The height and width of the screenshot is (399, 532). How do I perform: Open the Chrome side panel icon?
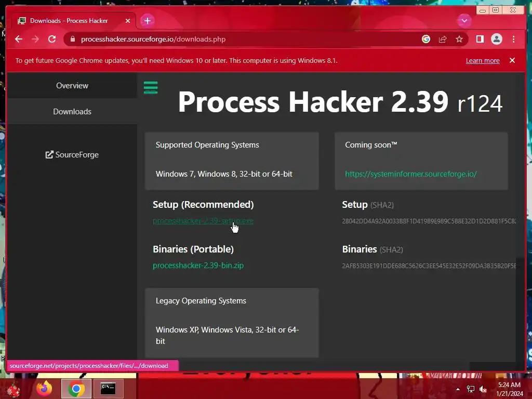(x=480, y=39)
